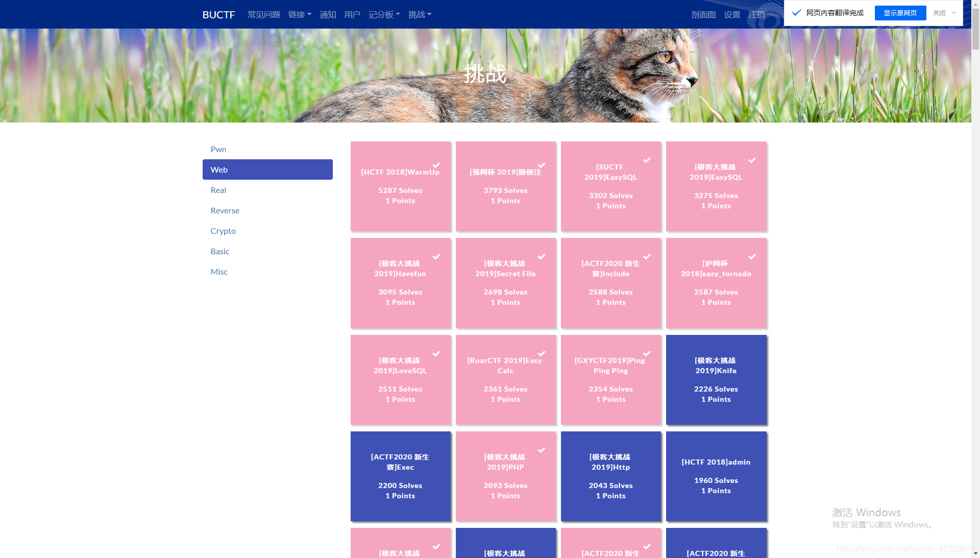The image size is (980, 558).
Task: Click the checkmark on the LoveSQL card
Action: pyautogui.click(x=436, y=354)
